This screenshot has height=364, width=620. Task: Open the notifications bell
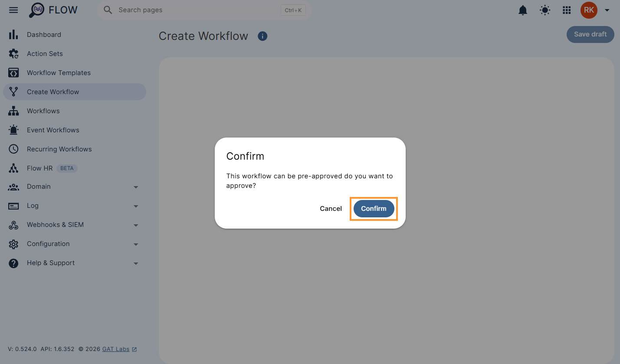tap(523, 10)
